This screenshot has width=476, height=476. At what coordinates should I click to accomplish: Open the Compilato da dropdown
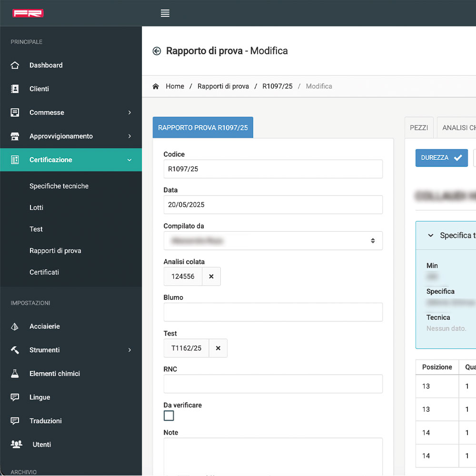coord(273,241)
